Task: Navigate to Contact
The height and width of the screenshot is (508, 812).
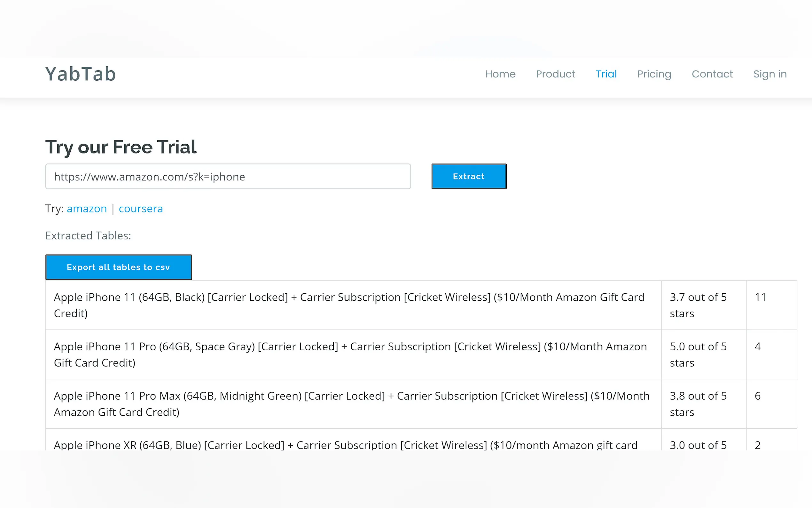Action: click(712, 74)
